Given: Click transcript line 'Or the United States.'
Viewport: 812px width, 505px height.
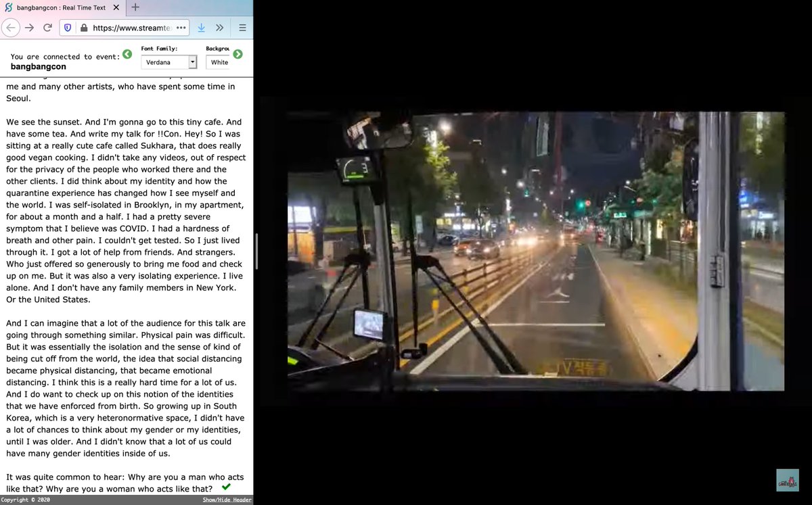Looking at the screenshot, I should click(48, 299).
